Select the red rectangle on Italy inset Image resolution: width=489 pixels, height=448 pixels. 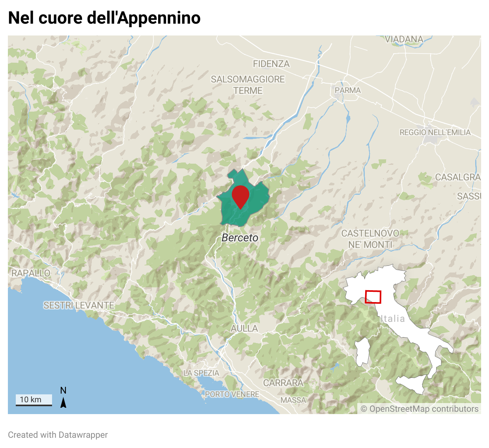(x=373, y=297)
